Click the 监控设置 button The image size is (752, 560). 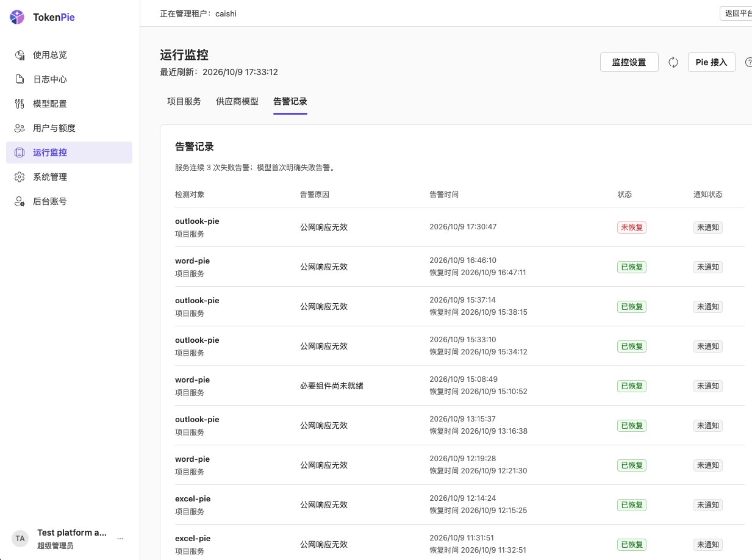(629, 62)
